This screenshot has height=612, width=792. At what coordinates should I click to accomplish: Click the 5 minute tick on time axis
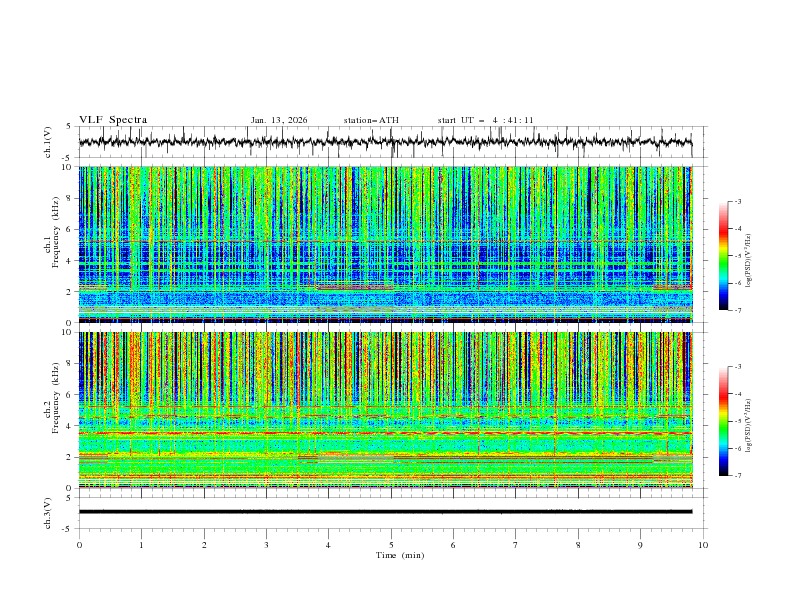pos(391,543)
